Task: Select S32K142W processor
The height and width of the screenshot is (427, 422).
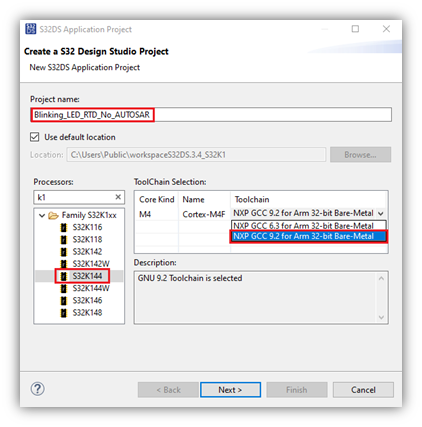Action: coord(91,264)
